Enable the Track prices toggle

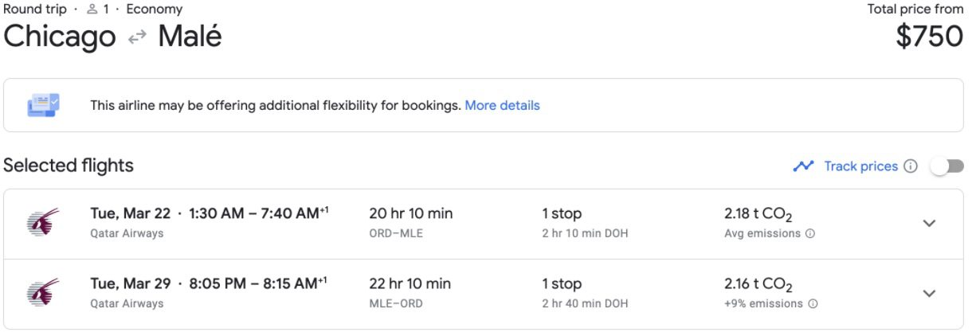[x=947, y=166]
